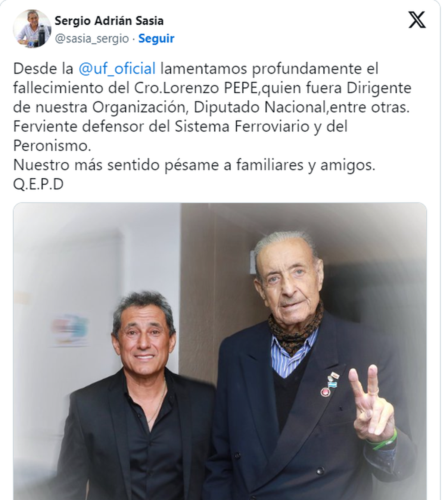Open the @sasia_sergio handle
The height and width of the screenshot is (500, 448).
click(x=92, y=38)
